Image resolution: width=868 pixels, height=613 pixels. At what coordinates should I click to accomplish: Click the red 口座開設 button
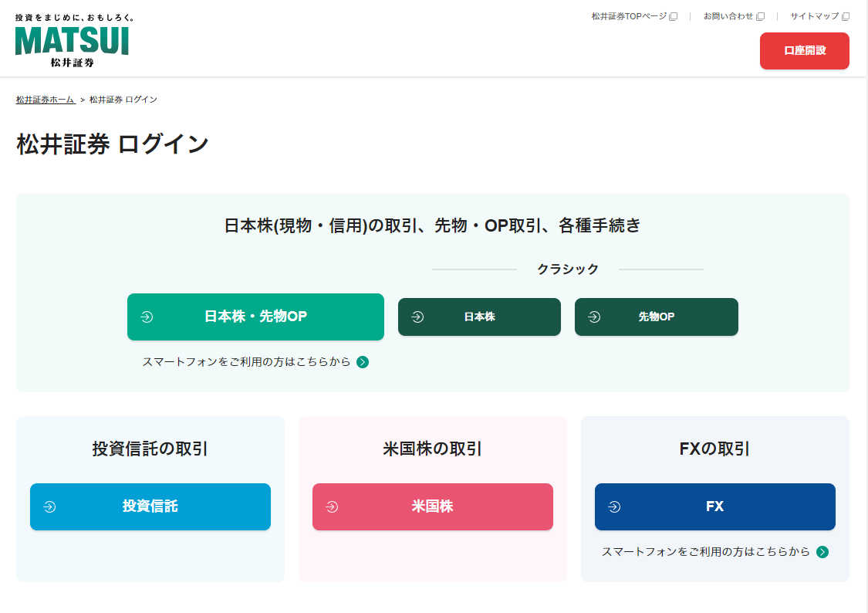804,51
